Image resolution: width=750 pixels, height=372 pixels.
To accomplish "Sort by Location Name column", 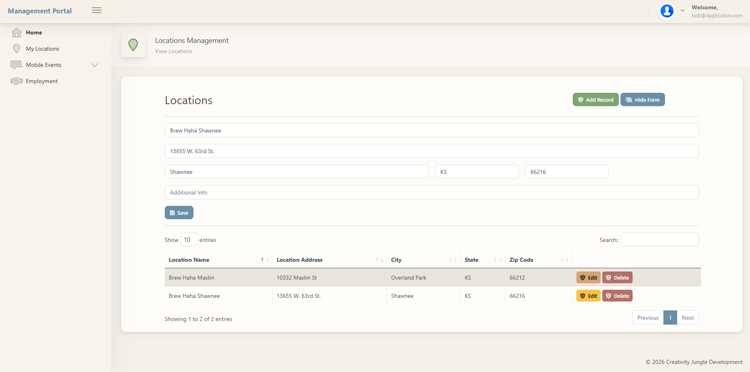I will [x=218, y=260].
